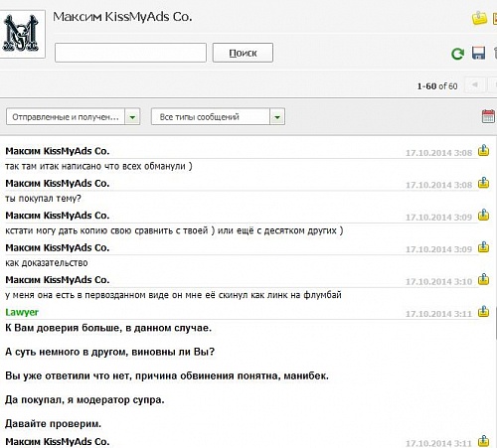Click export icon on Lawyer's 3:11 message
This screenshot has width=497, height=448.
[483, 311]
